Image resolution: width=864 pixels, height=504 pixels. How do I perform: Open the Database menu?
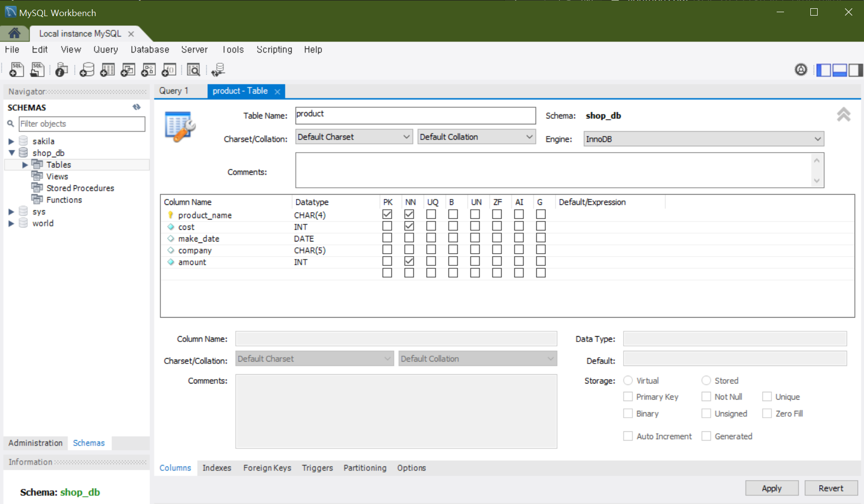coord(150,49)
